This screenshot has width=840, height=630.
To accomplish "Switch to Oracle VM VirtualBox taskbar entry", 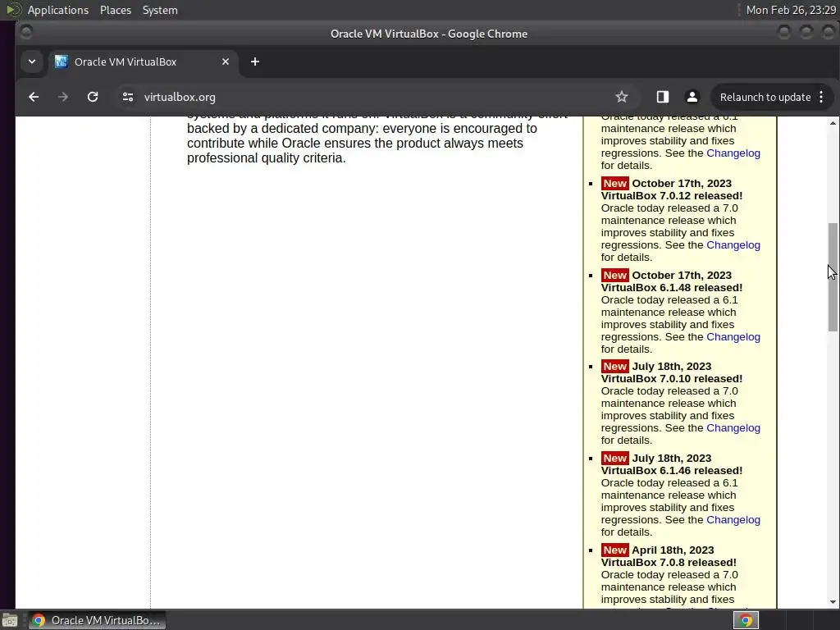I will pyautogui.click(x=97, y=620).
